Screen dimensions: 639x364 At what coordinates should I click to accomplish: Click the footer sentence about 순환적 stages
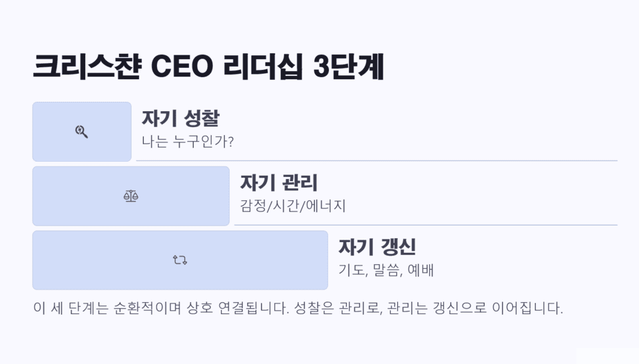[x=298, y=309]
